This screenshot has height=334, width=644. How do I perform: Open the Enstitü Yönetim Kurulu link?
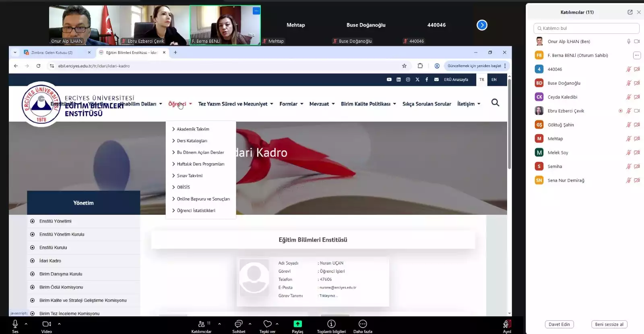point(62,234)
